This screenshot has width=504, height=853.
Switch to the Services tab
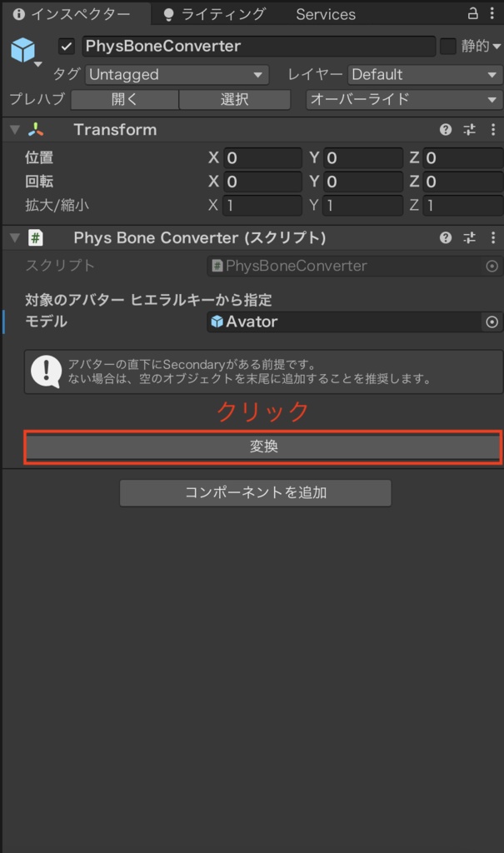point(326,14)
